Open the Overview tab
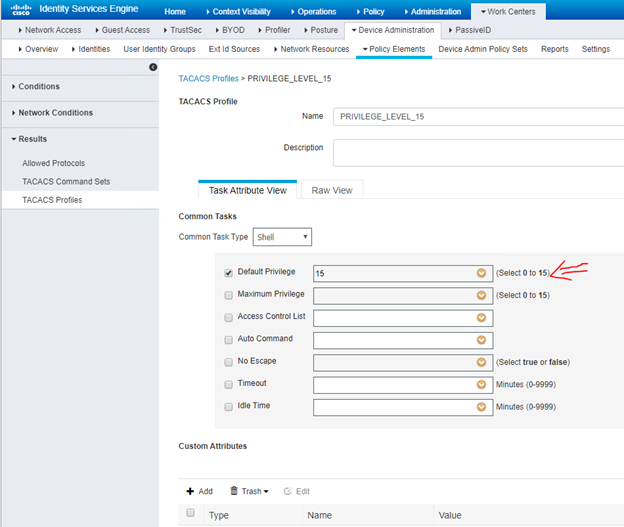The image size is (624, 527). click(38, 49)
